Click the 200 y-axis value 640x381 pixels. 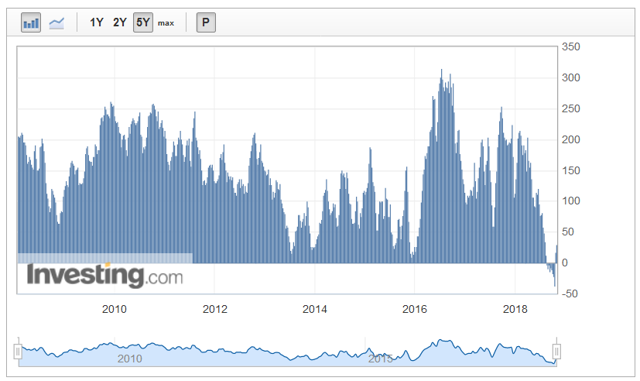[x=571, y=140]
